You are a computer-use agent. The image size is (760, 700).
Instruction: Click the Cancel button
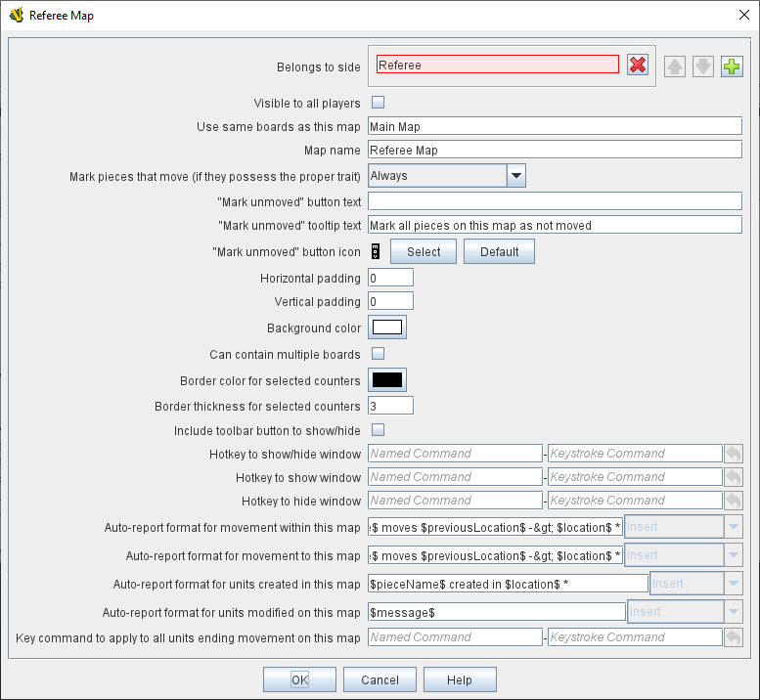(x=380, y=680)
